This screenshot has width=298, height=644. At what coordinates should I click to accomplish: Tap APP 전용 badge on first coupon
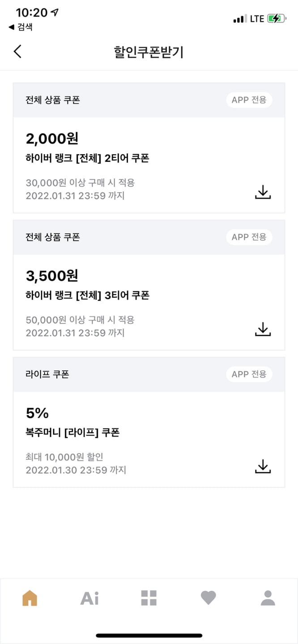point(249,100)
